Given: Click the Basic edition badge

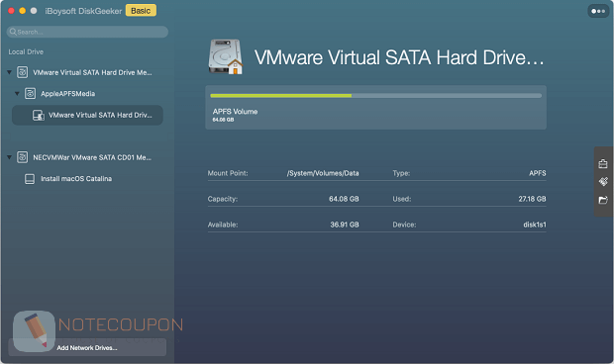Looking at the screenshot, I should (141, 11).
